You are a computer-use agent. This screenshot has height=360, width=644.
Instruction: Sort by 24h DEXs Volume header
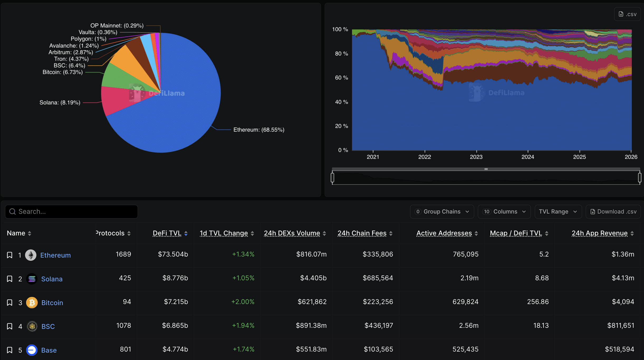[292, 233]
